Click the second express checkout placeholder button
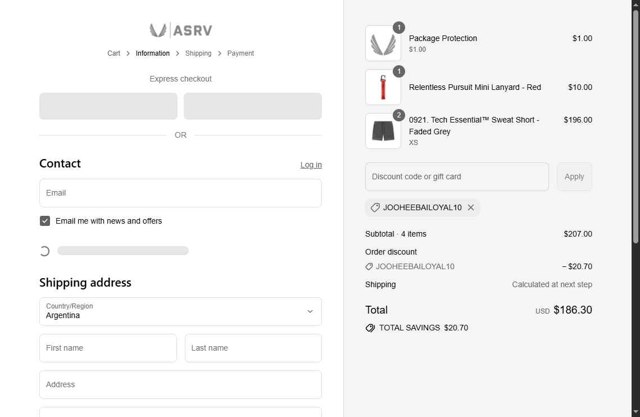 click(253, 106)
